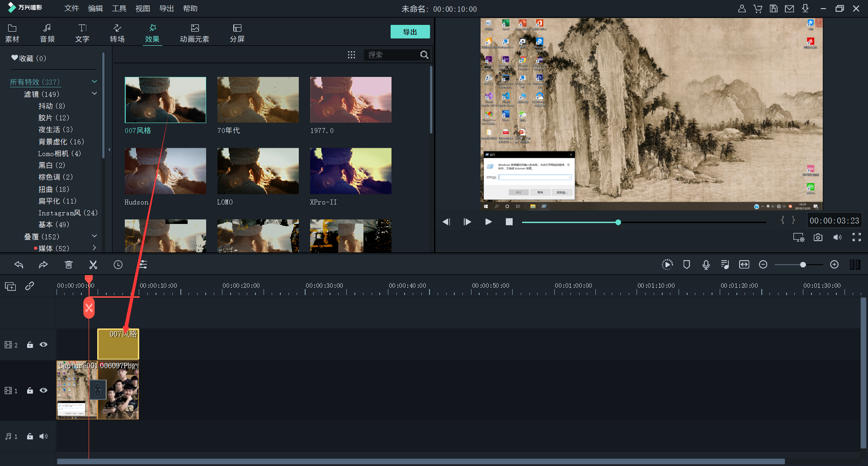This screenshot has width=868, height=466.
Task: Toggle lock on video track 1
Action: coord(30,390)
